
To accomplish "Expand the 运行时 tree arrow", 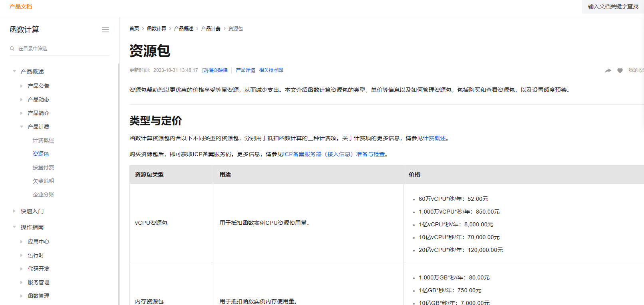I will [x=22, y=255].
